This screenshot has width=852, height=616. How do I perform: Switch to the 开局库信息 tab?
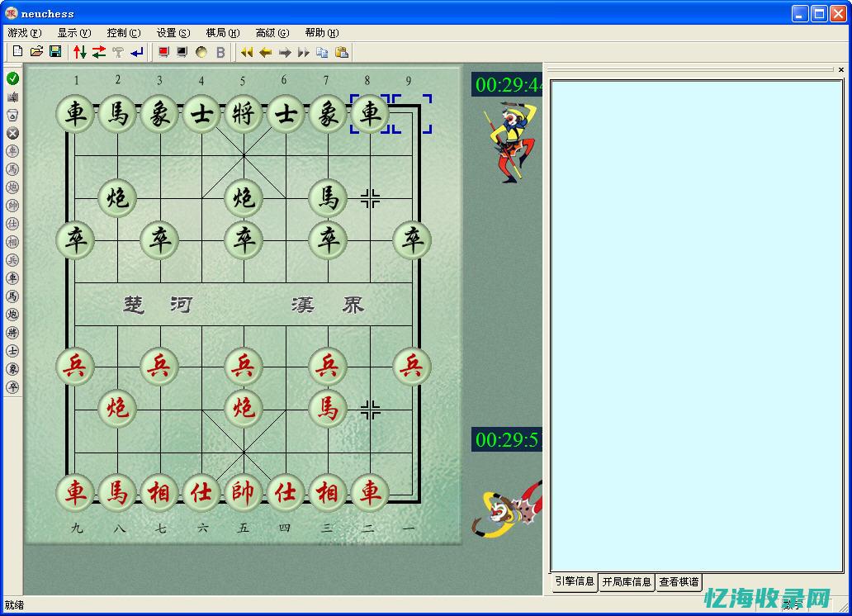coord(626,582)
